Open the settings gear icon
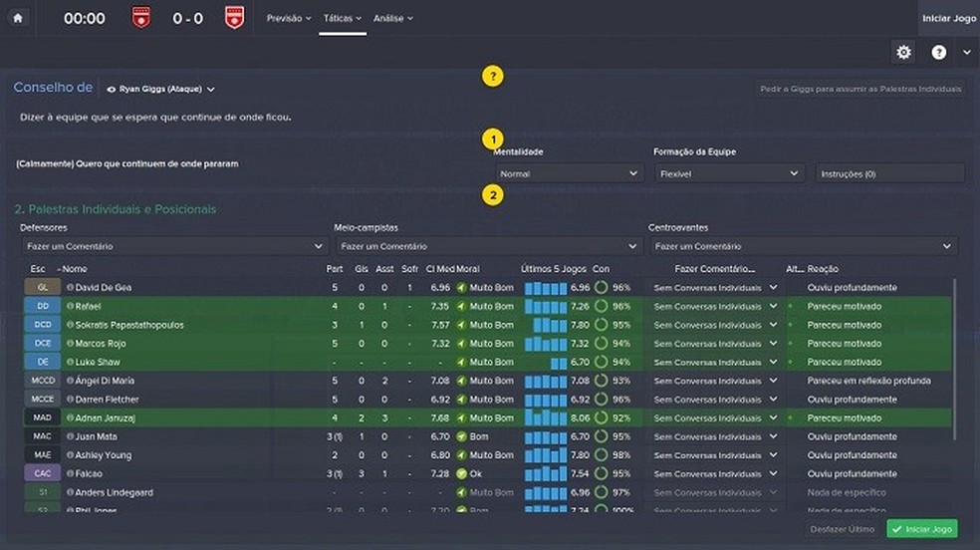Screen dimensions: 980x550 point(903,53)
